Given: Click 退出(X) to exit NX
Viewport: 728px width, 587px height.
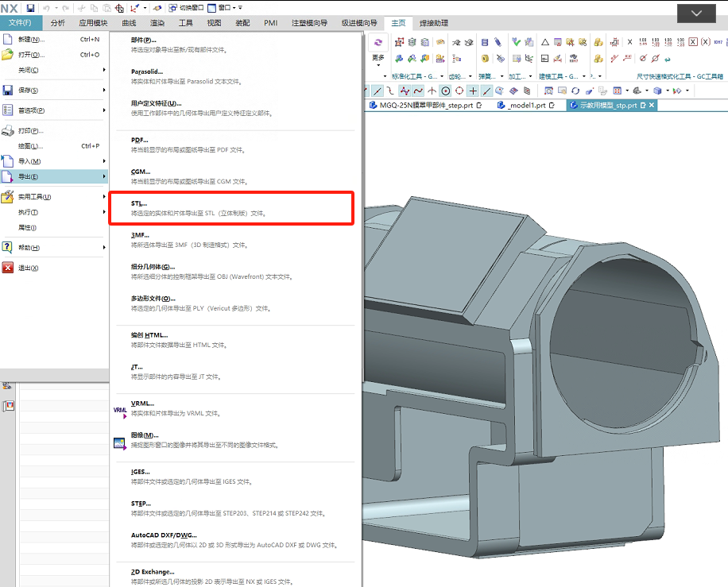Looking at the screenshot, I should 54,268.
